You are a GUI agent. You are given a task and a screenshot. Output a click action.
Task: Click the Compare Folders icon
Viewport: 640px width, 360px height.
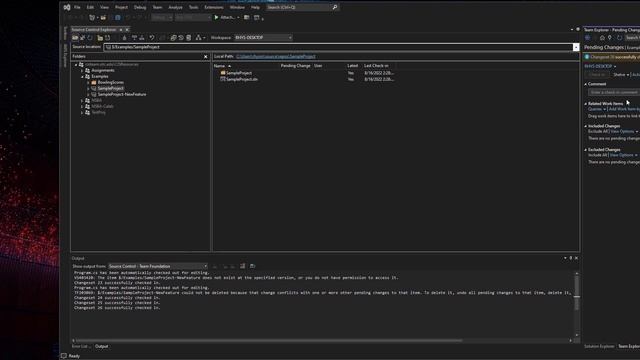(x=173, y=38)
